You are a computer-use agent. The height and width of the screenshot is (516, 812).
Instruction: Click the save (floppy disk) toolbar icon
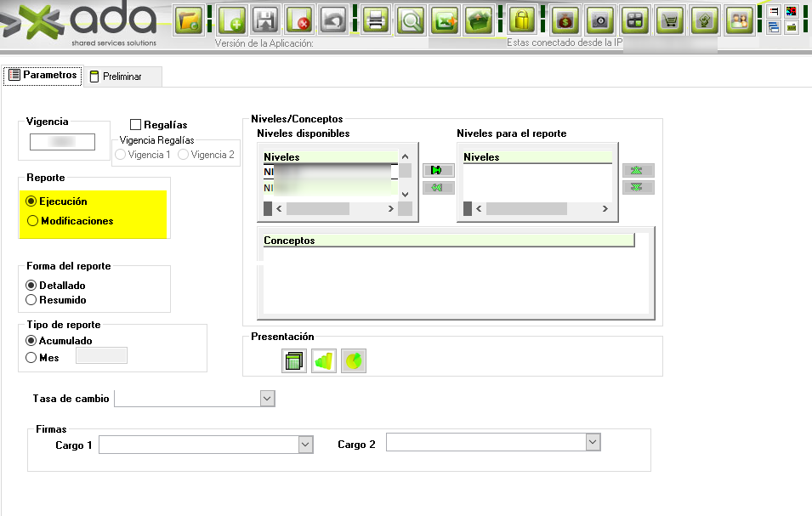pos(266,20)
